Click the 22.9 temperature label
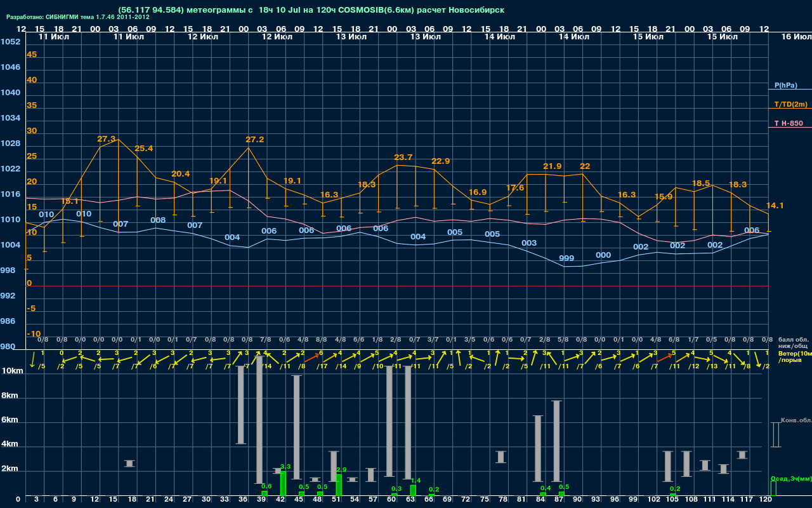Screen dimensions: 812x508 (440, 161)
